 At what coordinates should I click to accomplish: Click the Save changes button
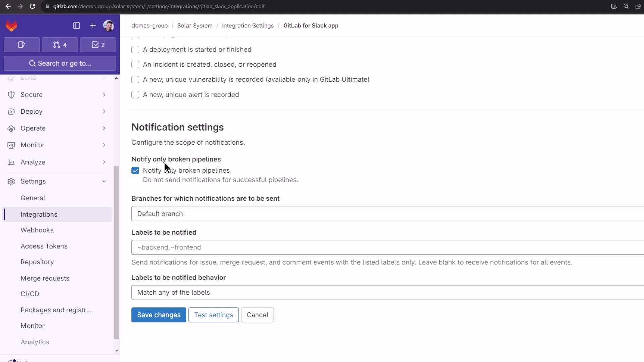(159, 315)
